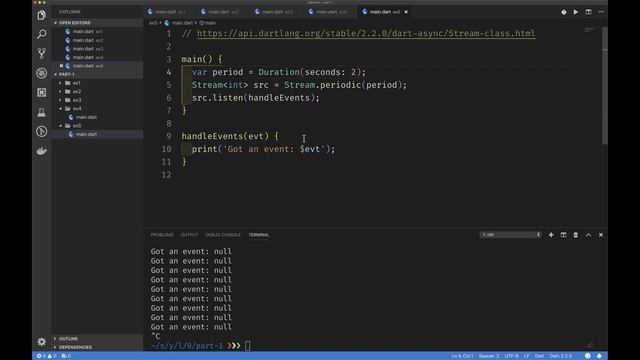Open the Problems panel tab
Viewport: 640px width, 360px height.
tap(162, 235)
